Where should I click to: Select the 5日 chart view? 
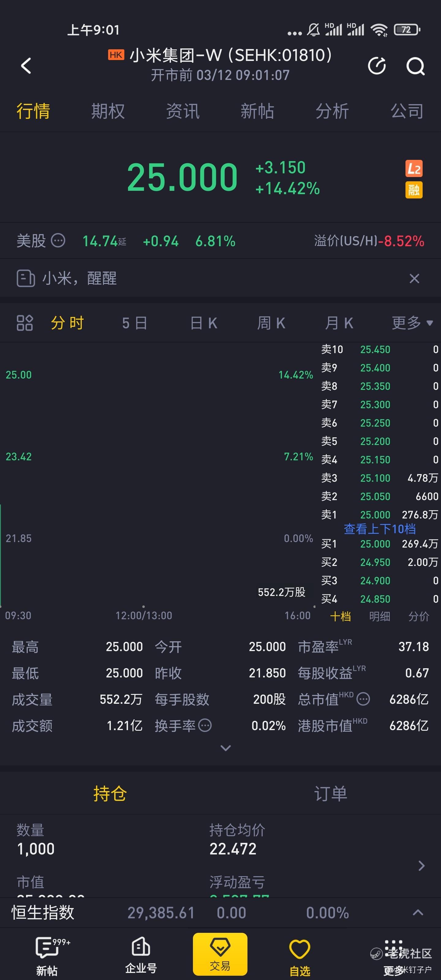tap(135, 323)
